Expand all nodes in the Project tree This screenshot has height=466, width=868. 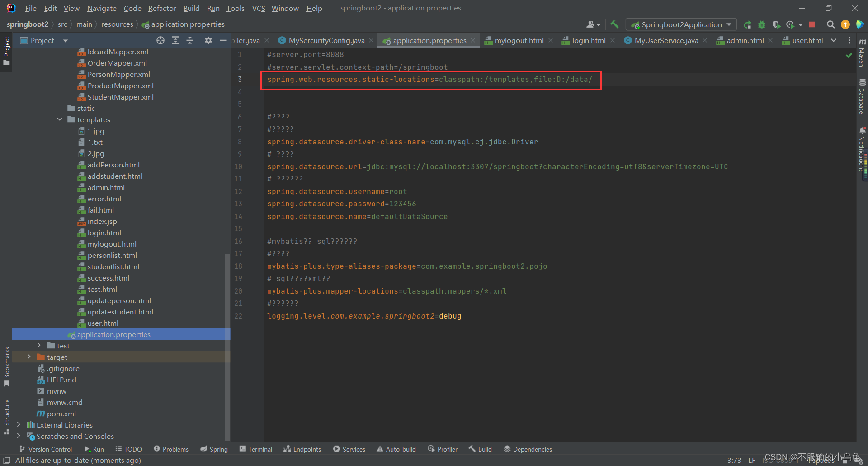(175, 40)
